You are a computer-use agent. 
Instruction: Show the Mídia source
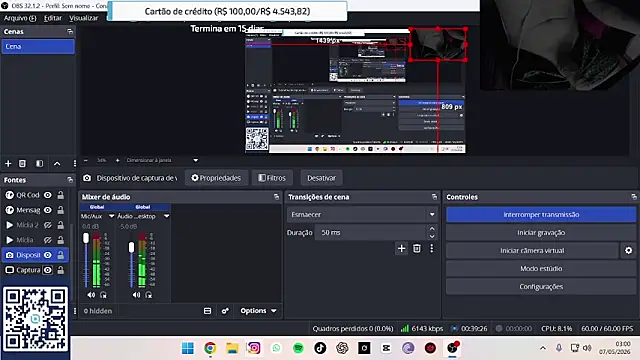[x=48, y=240]
